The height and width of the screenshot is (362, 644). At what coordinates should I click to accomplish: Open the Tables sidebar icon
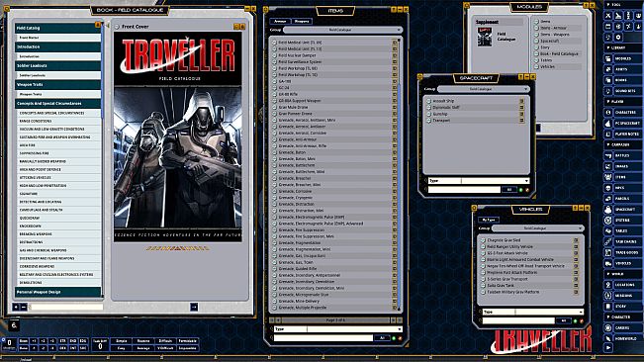(608, 230)
